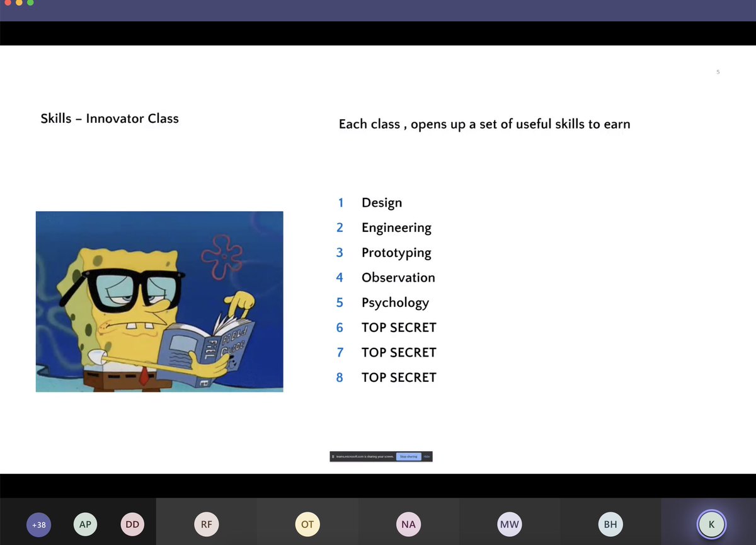Select the "Psychology" skill list item
Screen dimensions: 756x545
click(x=395, y=303)
